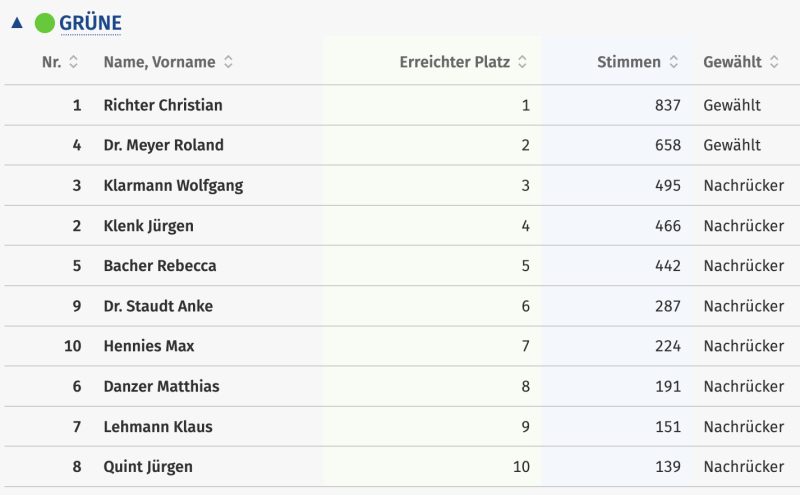Click Nachrücker status for Quint Jürgen
The image size is (800, 495).
743,467
